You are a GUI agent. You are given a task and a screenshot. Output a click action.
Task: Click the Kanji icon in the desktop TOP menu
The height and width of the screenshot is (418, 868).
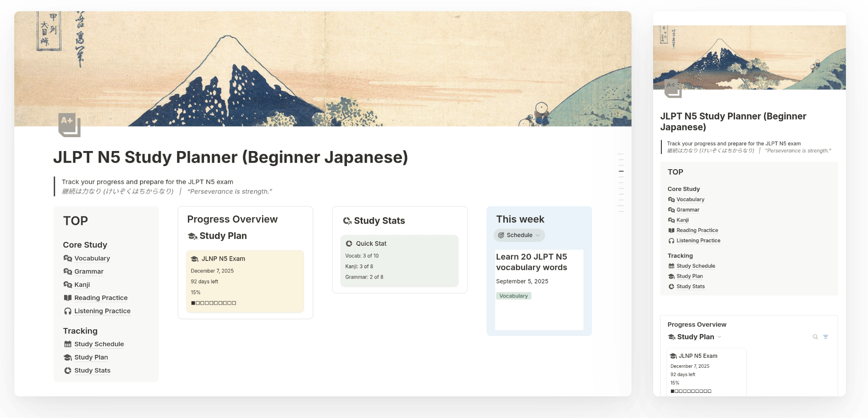pos(68,285)
